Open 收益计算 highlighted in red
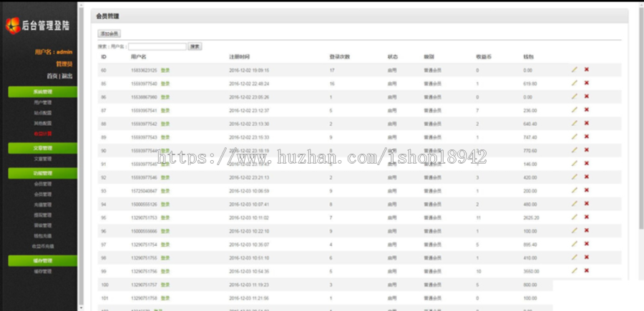This screenshot has width=644, height=311. (43, 134)
